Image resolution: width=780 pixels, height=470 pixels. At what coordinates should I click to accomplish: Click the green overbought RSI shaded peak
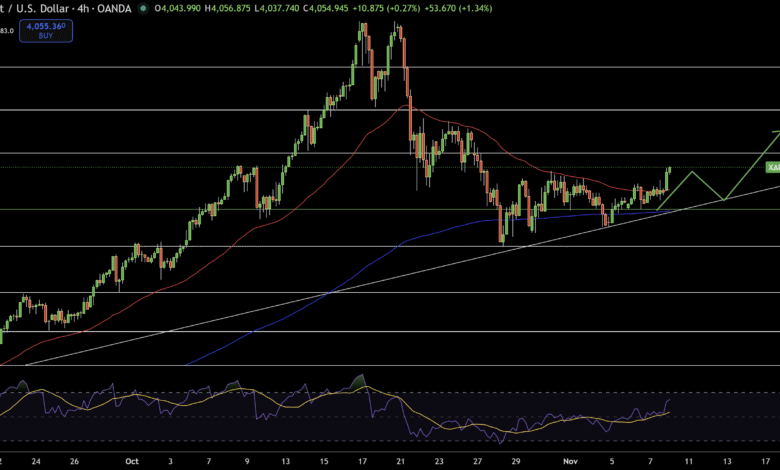point(359,380)
